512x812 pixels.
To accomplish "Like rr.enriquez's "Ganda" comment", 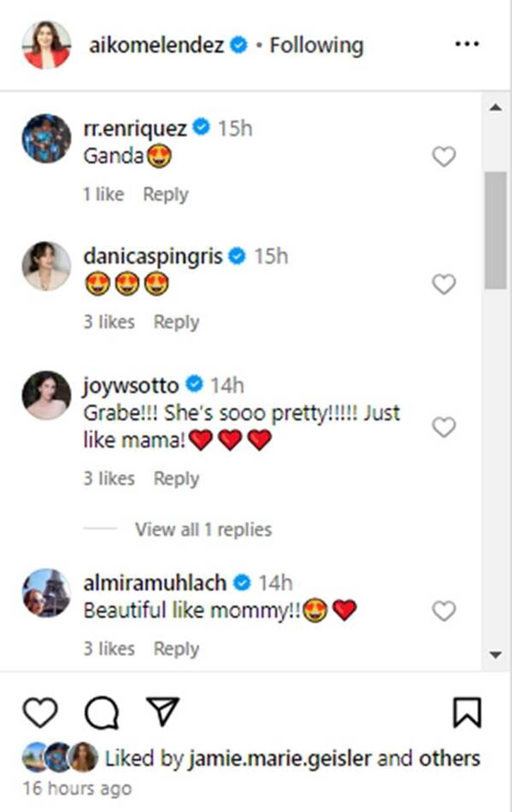I will coord(444,156).
